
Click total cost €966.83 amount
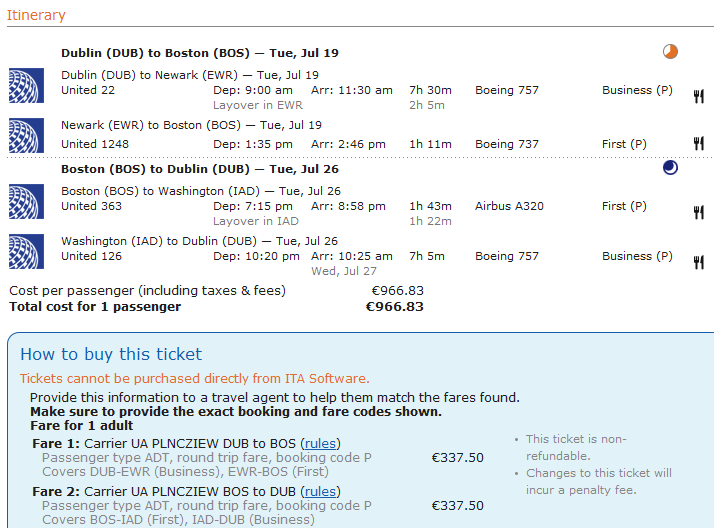click(x=395, y=307)
